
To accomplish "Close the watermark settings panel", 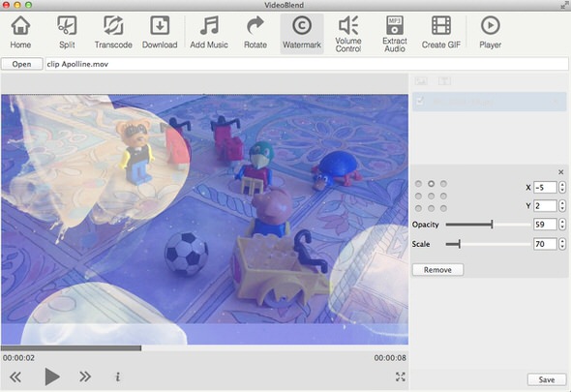I will coord(560,172).
